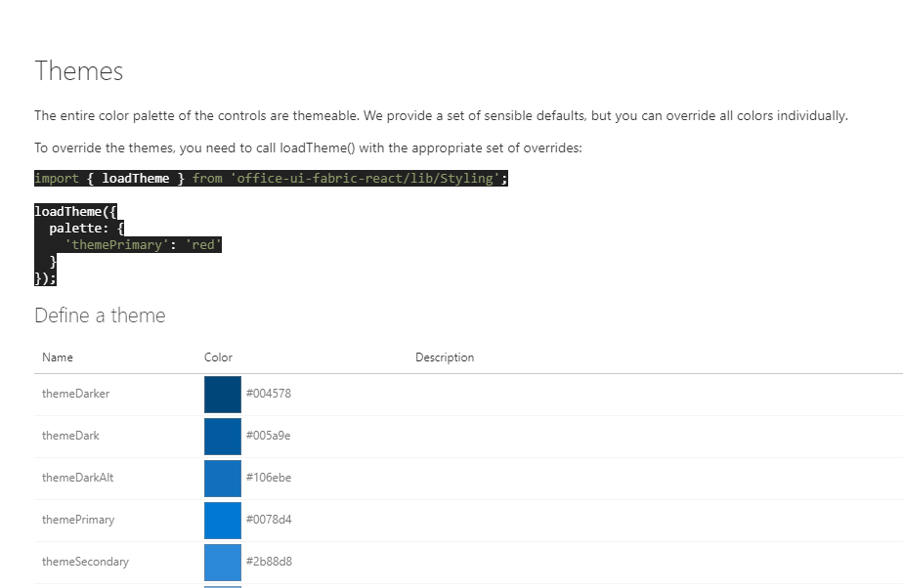The width and height of the screenshot is (903, 588).
Task: Pick the themePrimary color swatch
Action: [222, 520]
